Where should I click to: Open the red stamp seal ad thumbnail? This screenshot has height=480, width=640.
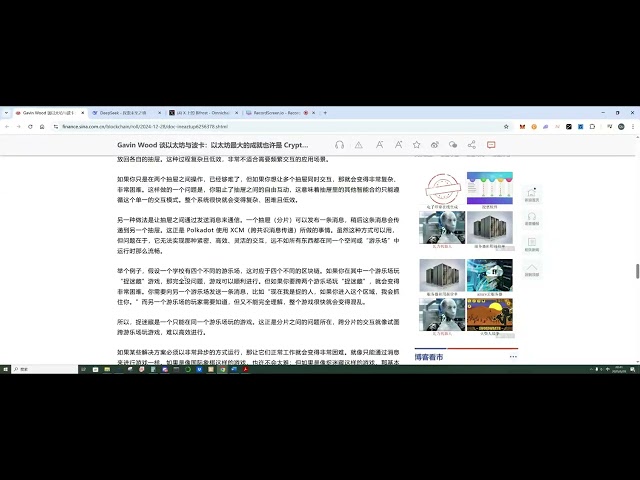[x=442, y=189]
